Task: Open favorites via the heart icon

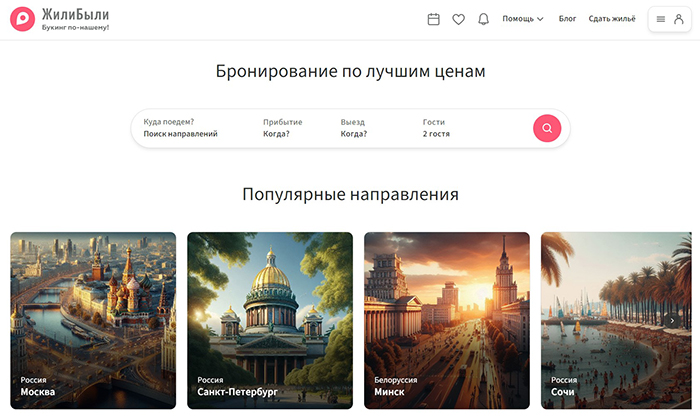Action: click(x=458, y=19)
